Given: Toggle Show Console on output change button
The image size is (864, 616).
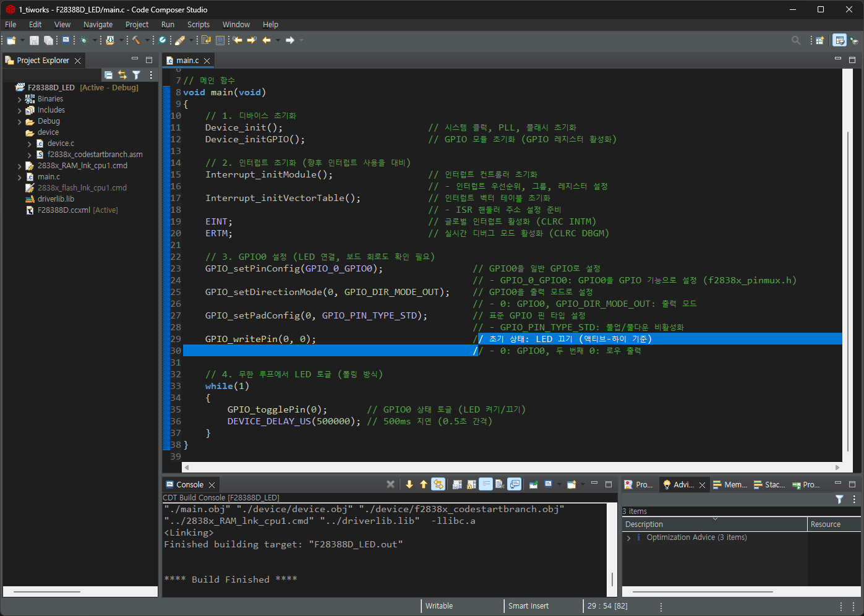Looking at the screenshot, I should [515, 484].
